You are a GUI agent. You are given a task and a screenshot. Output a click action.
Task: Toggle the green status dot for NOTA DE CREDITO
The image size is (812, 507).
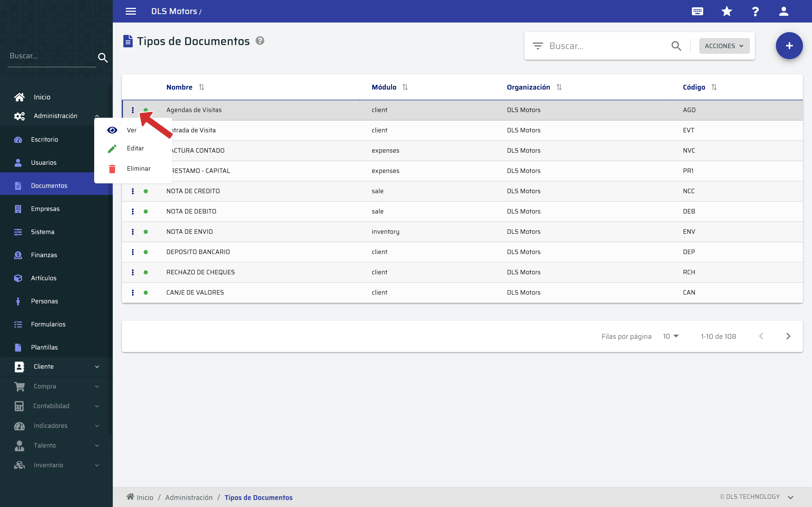[x=146, y=191]
